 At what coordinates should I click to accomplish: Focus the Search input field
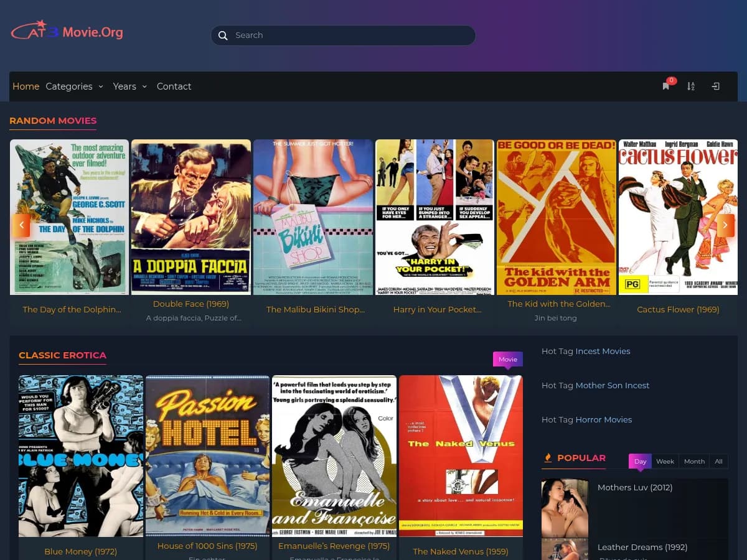343,35
